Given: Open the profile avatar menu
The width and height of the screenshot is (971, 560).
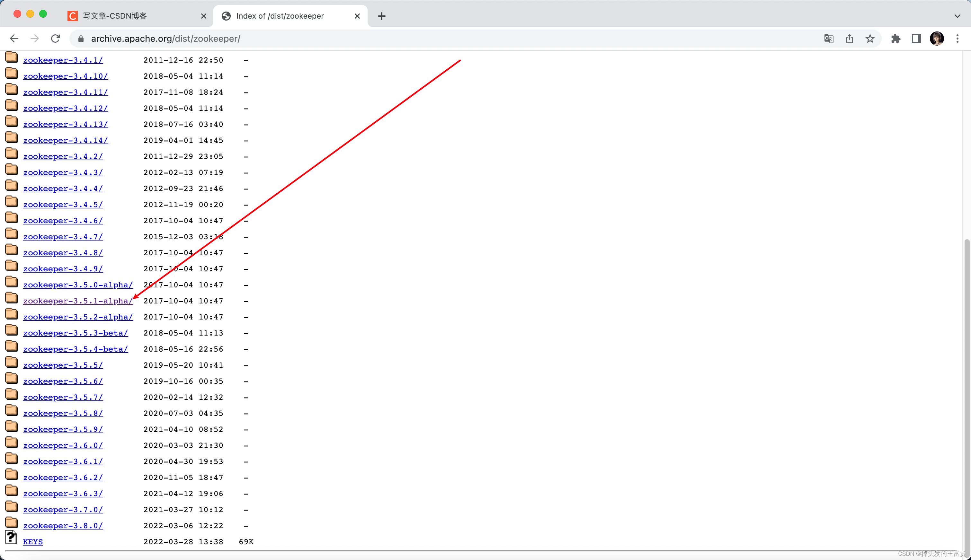Looking at the screenshot, I should pos(936,39).
